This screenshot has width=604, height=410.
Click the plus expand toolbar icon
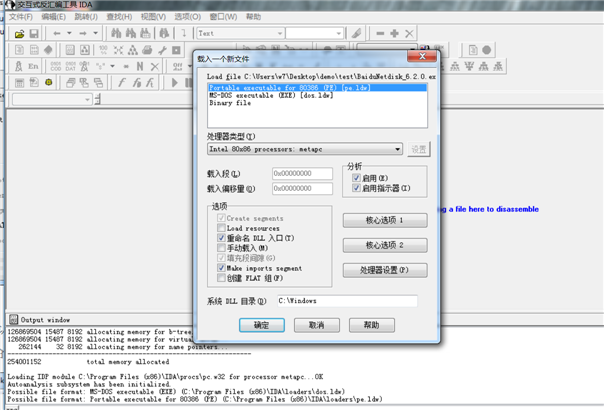click(394, 34)
